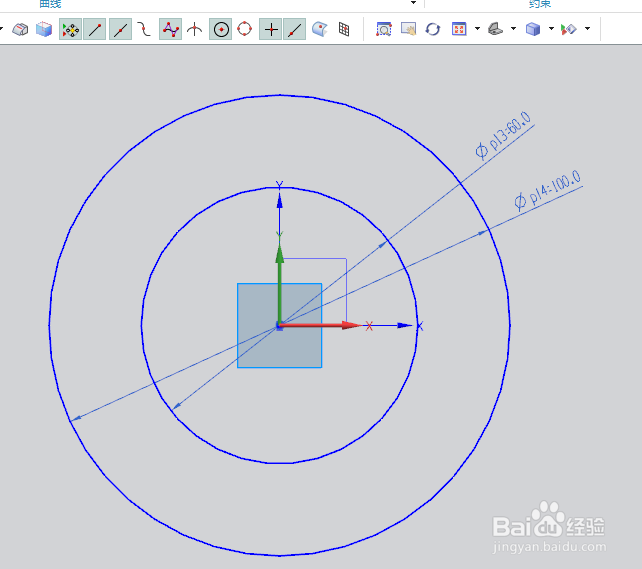The image size is (642, 569).
Task: Click the eraser-shaped icon at toolbar start
Action: coord(20,29)
